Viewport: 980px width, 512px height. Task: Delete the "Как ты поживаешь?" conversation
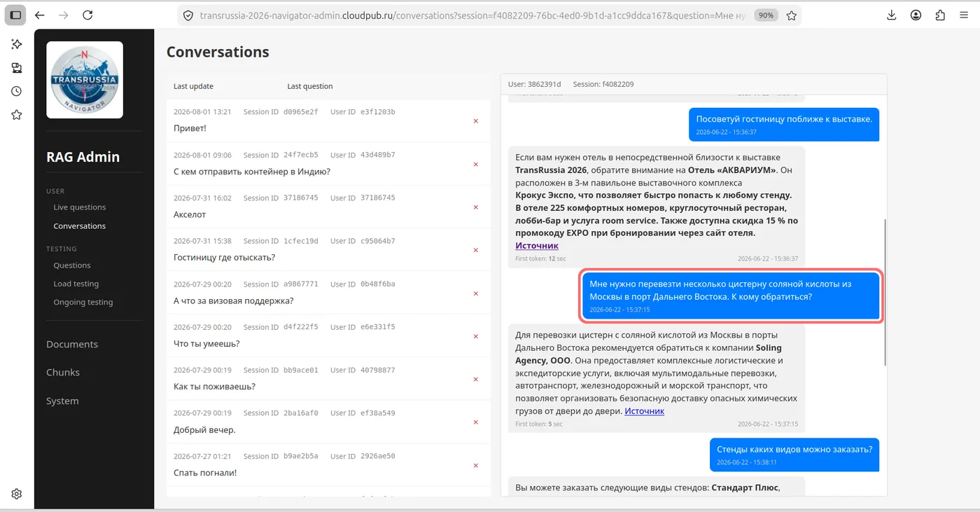(476, 380)
